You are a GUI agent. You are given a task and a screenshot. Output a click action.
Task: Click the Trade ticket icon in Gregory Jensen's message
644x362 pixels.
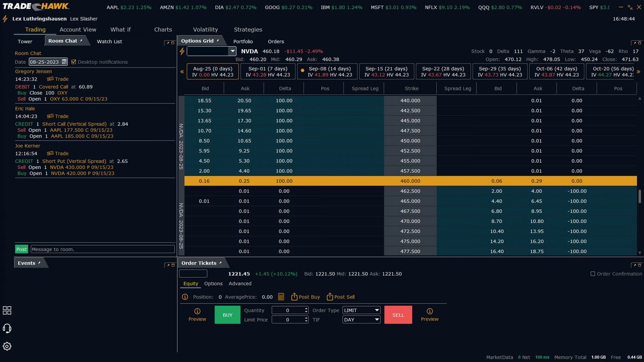(50, 79)
